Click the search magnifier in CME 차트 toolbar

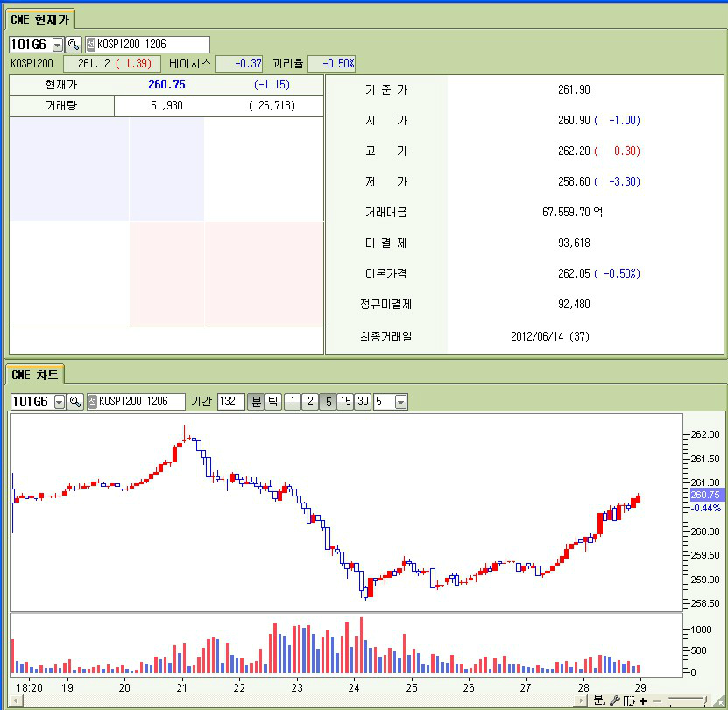coord(75,402)
